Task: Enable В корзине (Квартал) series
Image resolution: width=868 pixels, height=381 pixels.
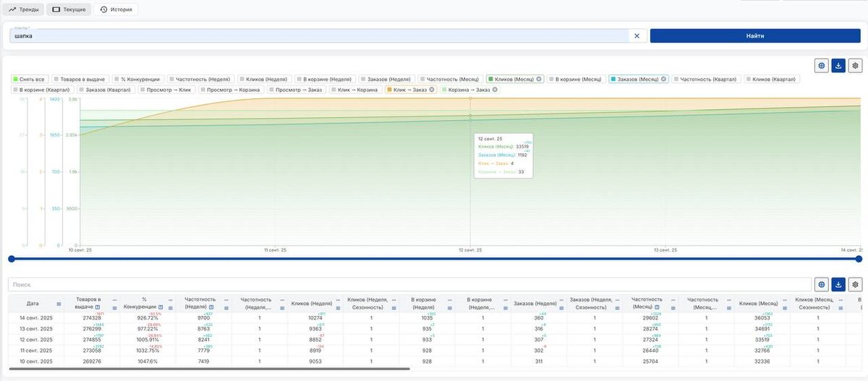Action: [41, 90]
